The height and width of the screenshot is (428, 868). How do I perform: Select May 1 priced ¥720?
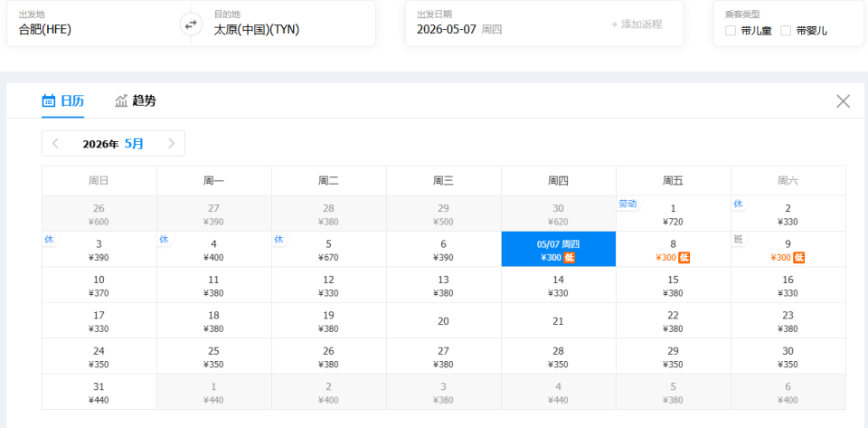pos(673,214)
